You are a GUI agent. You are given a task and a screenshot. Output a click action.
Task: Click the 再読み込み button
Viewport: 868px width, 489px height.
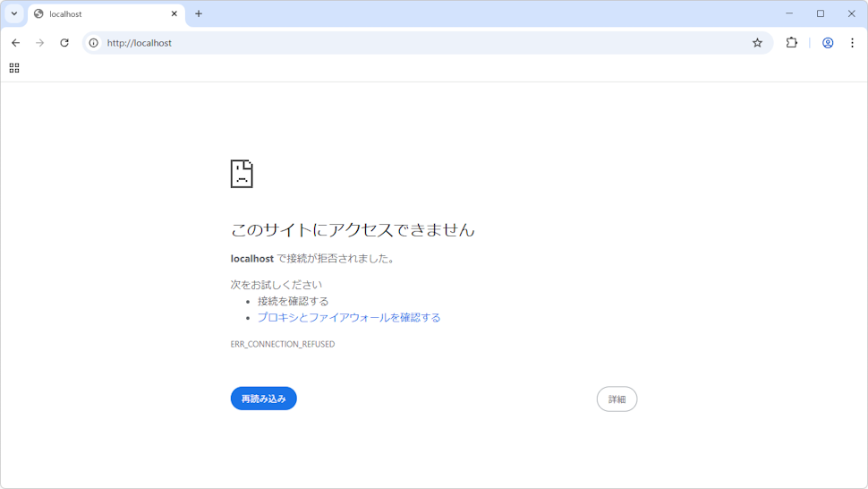(x=263, y=399)
